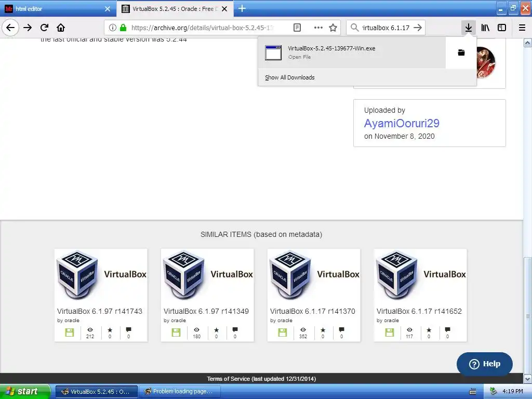Go back to the previous page
Viewport: 532px width, 399px height.
point(10,28)
